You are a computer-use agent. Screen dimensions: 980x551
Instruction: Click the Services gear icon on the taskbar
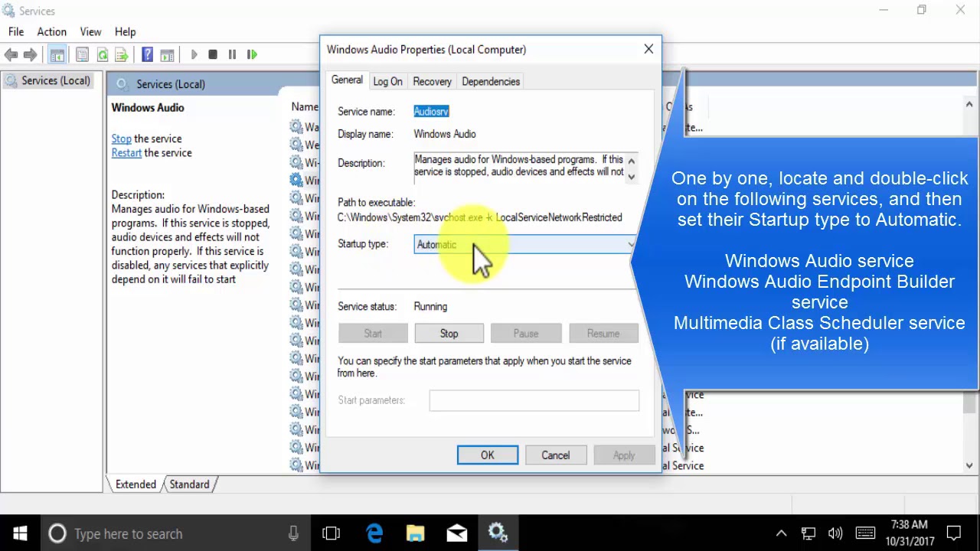(x=498, y=533)
